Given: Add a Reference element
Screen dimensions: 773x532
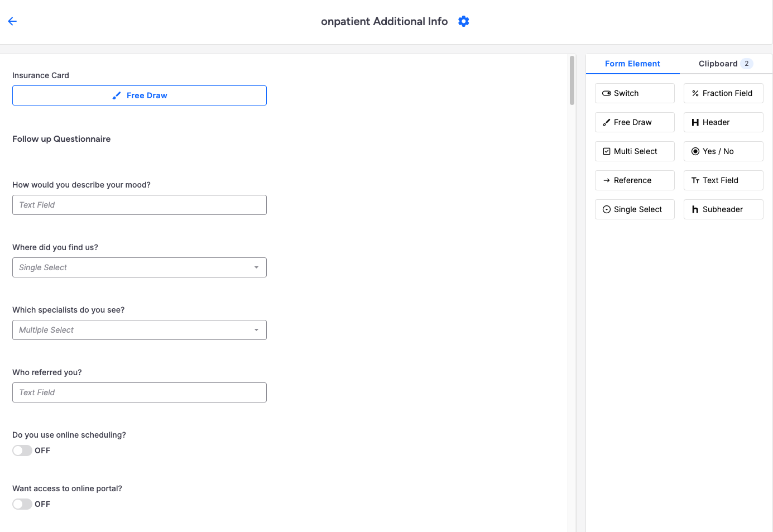Looking at the screenshot, I should 634,180.
